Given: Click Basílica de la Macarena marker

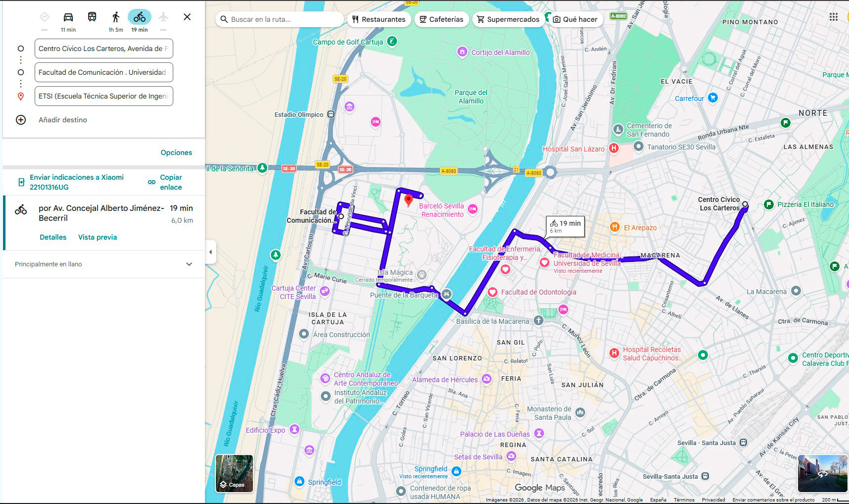Looking at the screenshot, I should coord(538,321).
